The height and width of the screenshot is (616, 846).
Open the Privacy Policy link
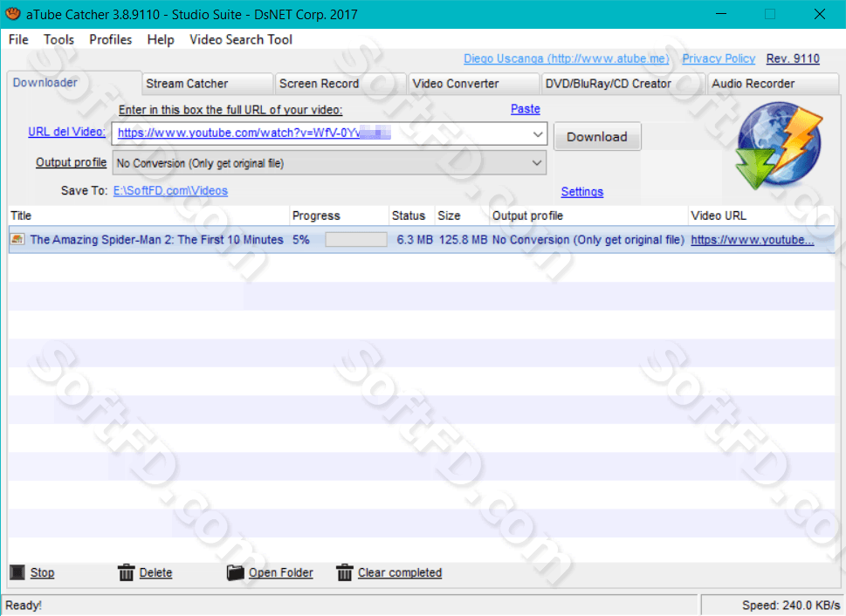point(719,58)
